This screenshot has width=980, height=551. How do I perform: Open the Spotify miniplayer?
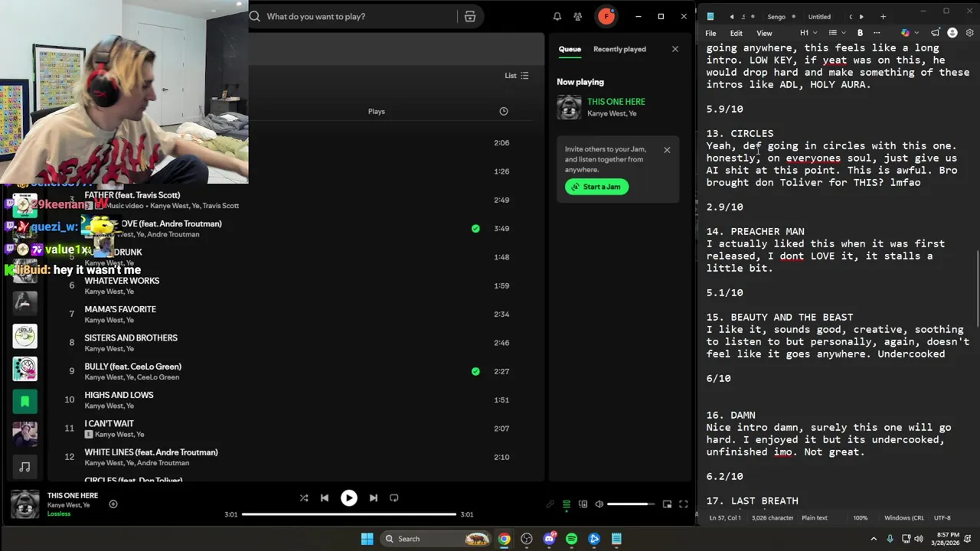(x=667, y=504)
